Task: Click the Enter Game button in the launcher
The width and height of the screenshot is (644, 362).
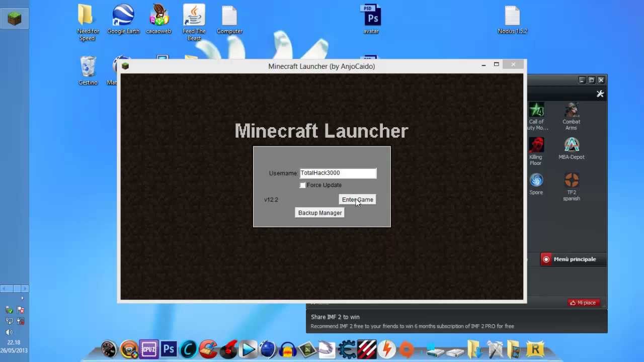Action: (x=358, y=200)
